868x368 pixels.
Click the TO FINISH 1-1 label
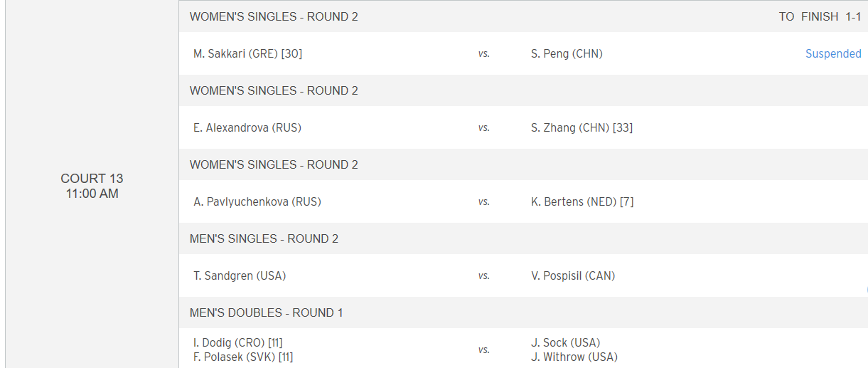(820, 16)
